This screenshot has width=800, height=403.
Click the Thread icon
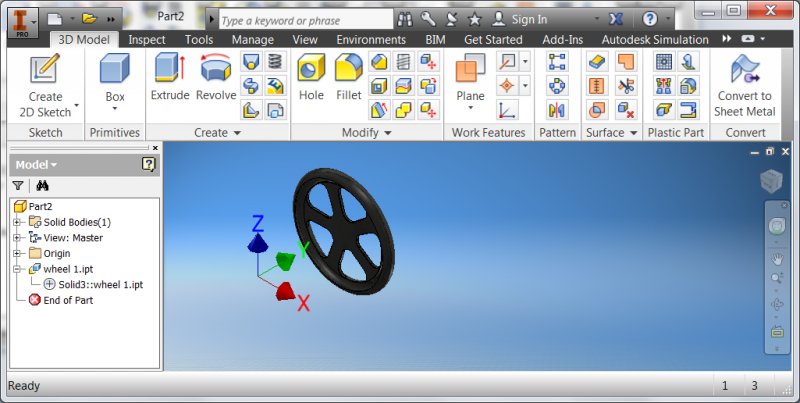[x=404, y=62]
